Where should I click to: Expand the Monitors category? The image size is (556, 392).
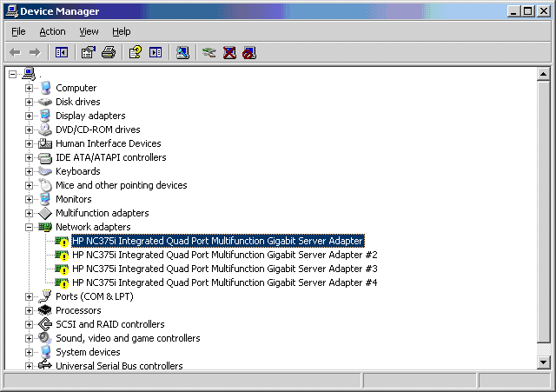[29, 199]
